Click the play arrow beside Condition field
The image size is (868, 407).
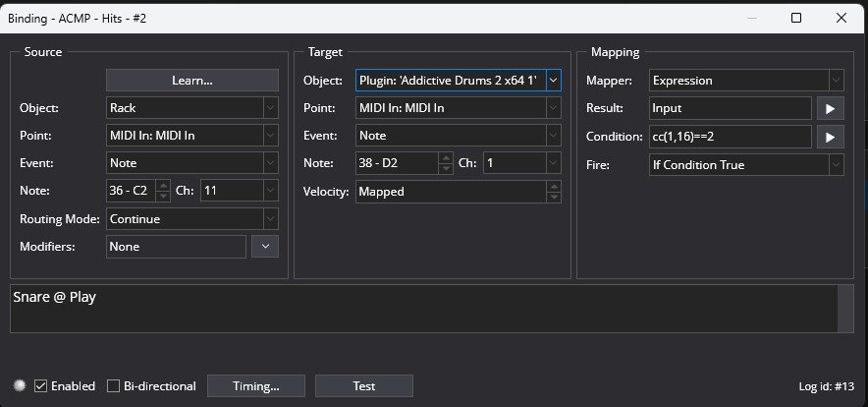tap(831, 137)
